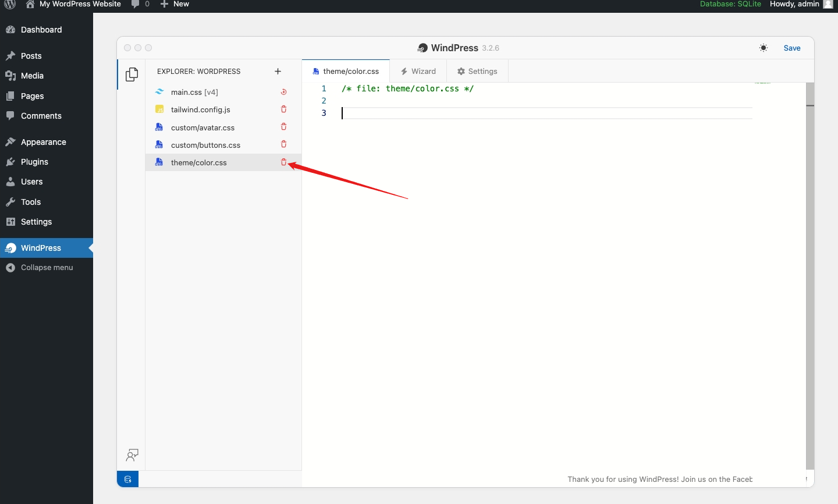Open the Explorer files panel icon

[x=132, y=74]
